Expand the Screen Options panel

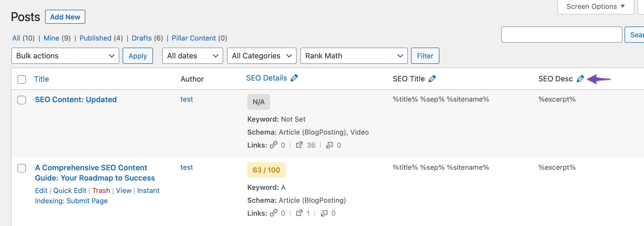(x=596, y=6)
